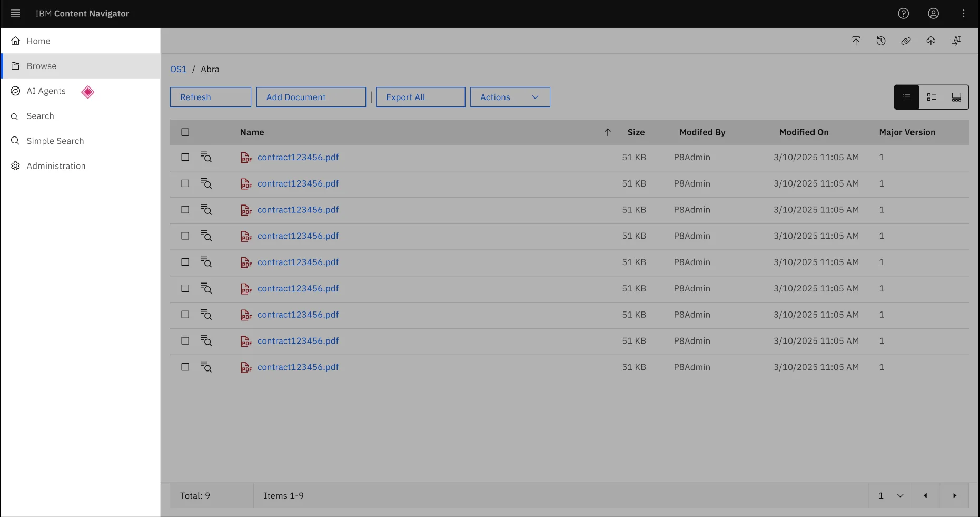Viewport: 980px width, 517px height.
Task: Click the Add Document button
Action: [x=311, y=97]
